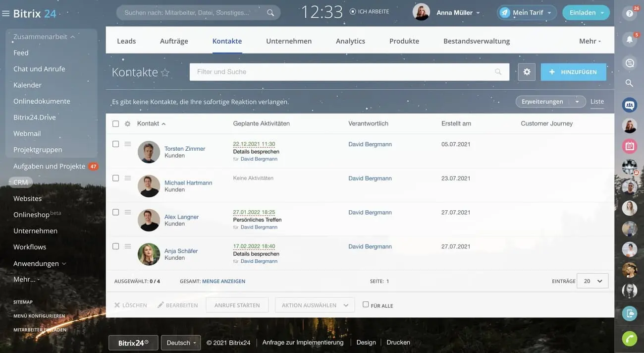Click the Drucken footer link
The width and height of the screenshot is (644, 353).
coord(398,343)
